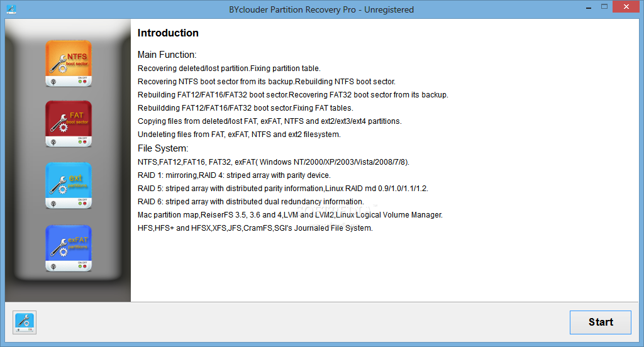The height and width of the screenshot is (347, 644).
Task: Click the line listing 'NTFS,FAT12,FAT16, FAT32, exFAT'
Action: point(274,162)
